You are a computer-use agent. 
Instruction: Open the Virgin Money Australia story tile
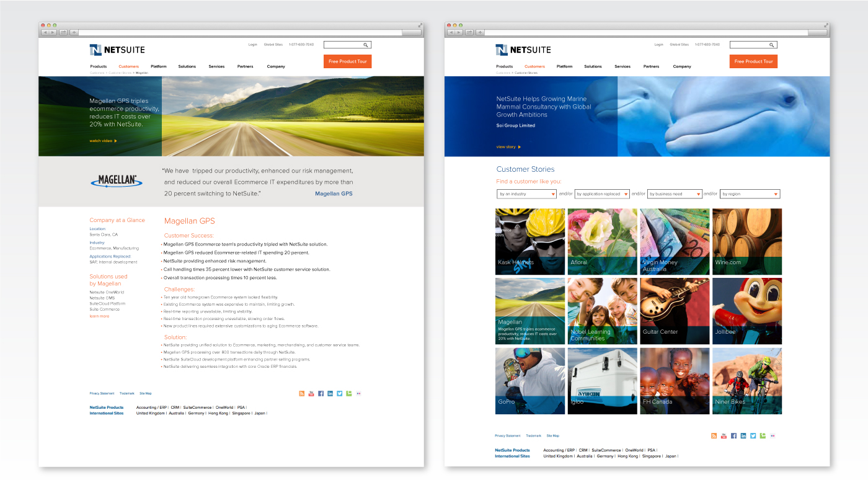pos(675,241)
